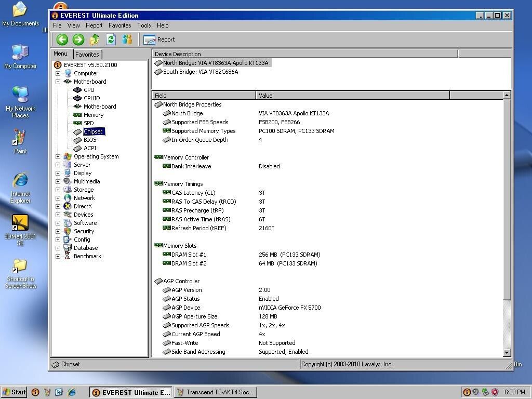The image size is (532, 399).
Task: Click the scroll up arrow of the properties list
Action: click(507, 96)
